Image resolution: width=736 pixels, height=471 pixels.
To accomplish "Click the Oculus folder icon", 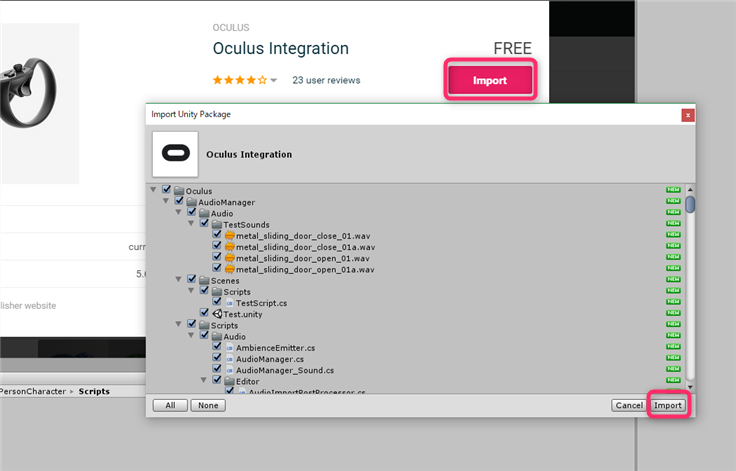I will [179, 191].
